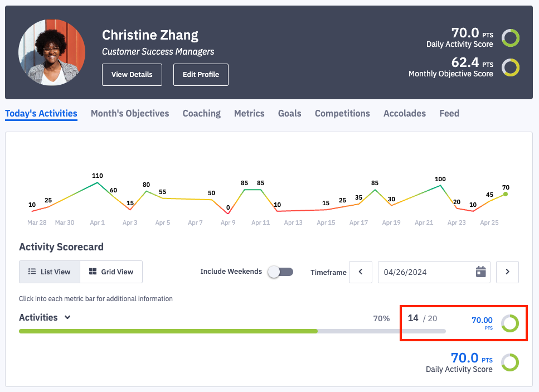The height and width of the screenshot is (392, 539).
Task: Click the Activities row 70.00 points donut
Action: (x=509, y=323)
